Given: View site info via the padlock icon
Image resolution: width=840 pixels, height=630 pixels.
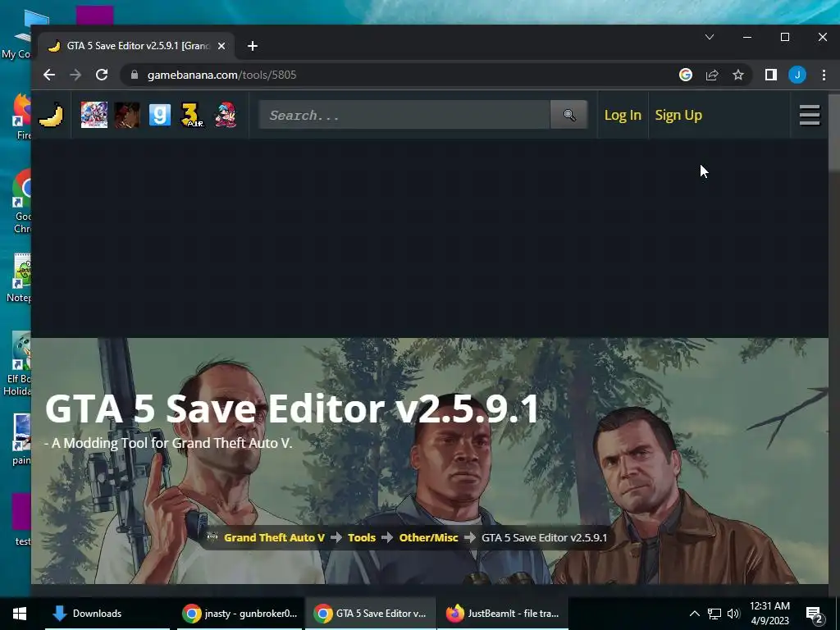Looking at the screenshot, I should click(135, 75).
